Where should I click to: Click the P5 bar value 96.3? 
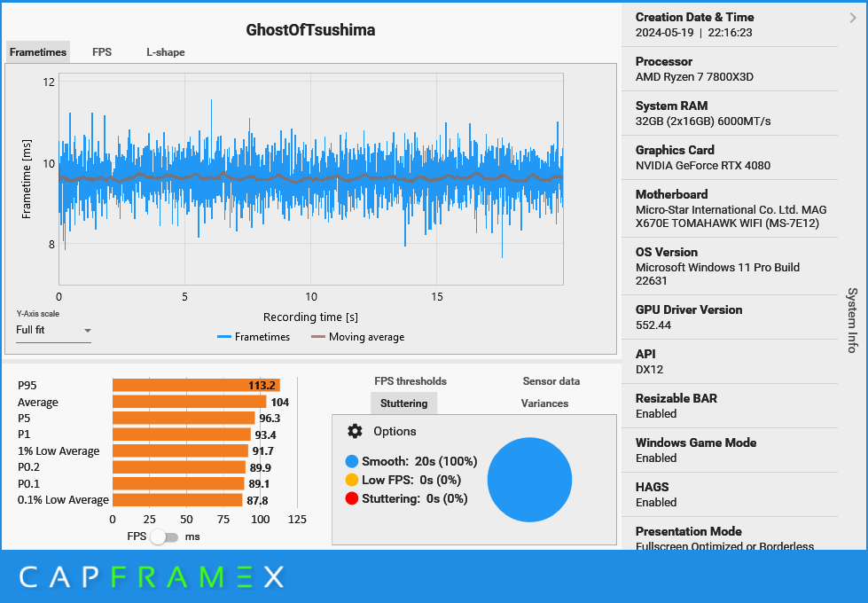tap(270, 418)
